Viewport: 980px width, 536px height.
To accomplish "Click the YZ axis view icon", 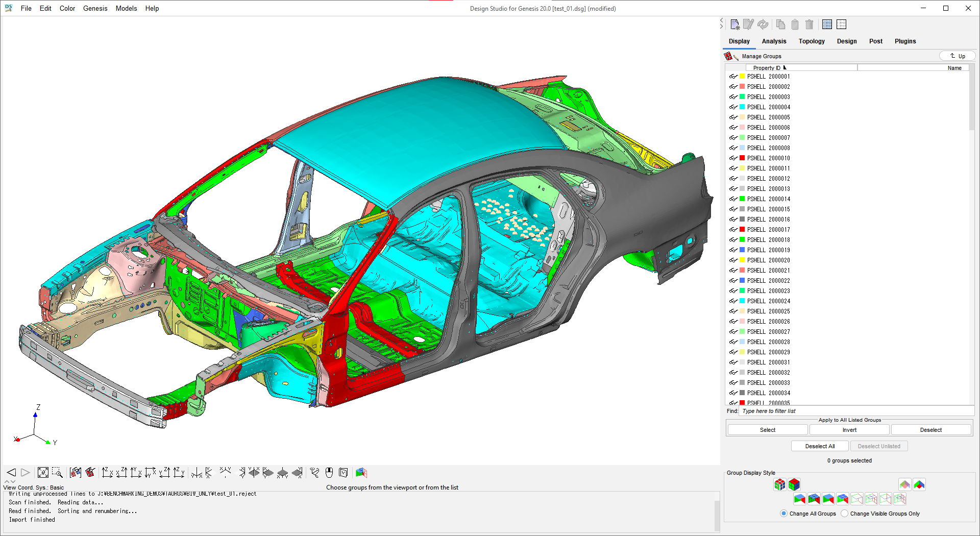I will tap(164, 473).
